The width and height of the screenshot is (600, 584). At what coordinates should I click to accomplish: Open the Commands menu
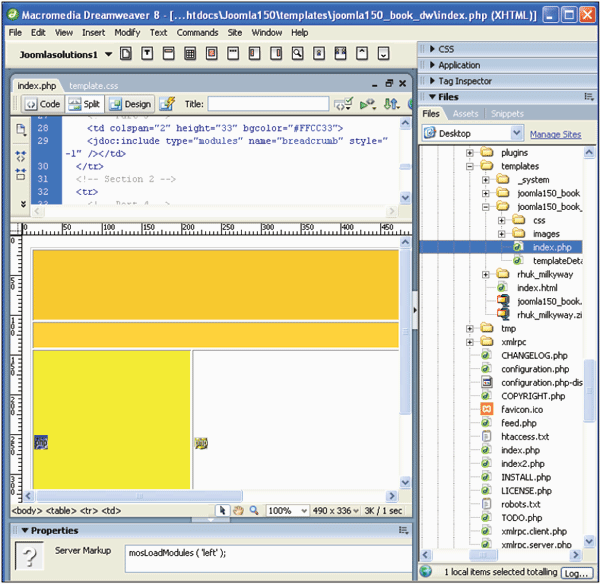(197, 33)
